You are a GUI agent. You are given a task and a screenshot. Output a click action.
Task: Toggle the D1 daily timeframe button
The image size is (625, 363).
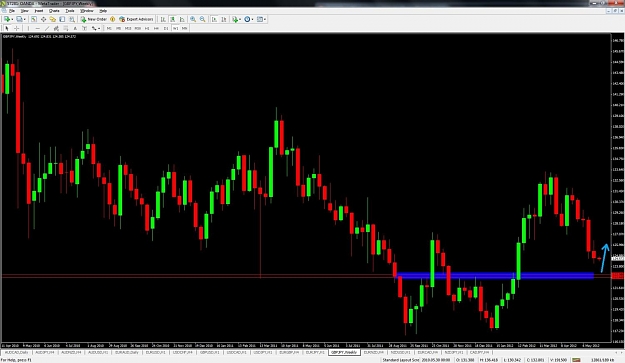point(166,28)
